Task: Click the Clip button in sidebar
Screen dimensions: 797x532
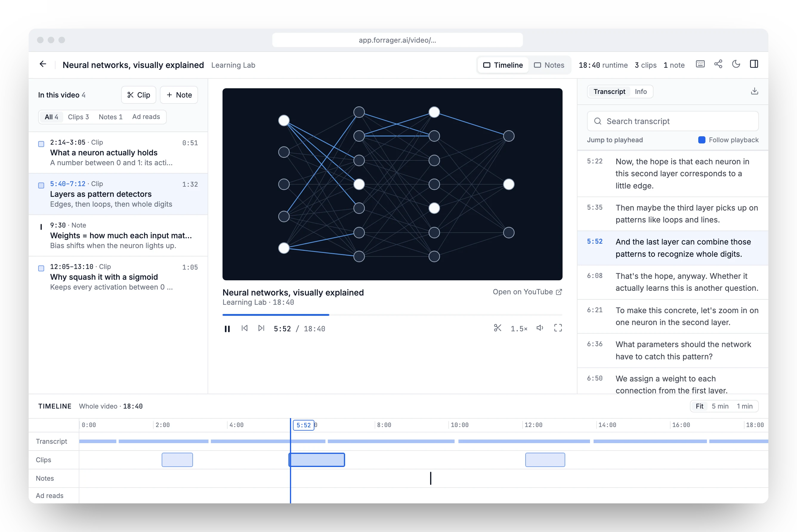Action: pyautogui.click(x=138, y=95)
